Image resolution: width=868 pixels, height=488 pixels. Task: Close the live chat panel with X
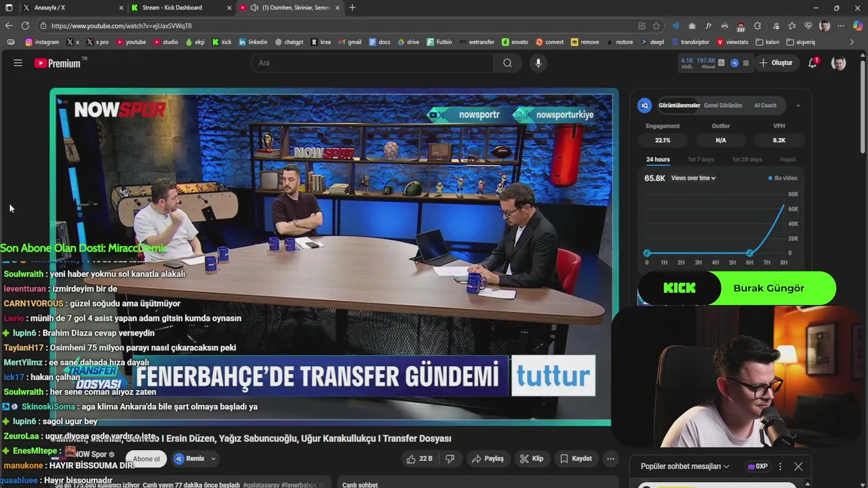(x=798, y=466)
